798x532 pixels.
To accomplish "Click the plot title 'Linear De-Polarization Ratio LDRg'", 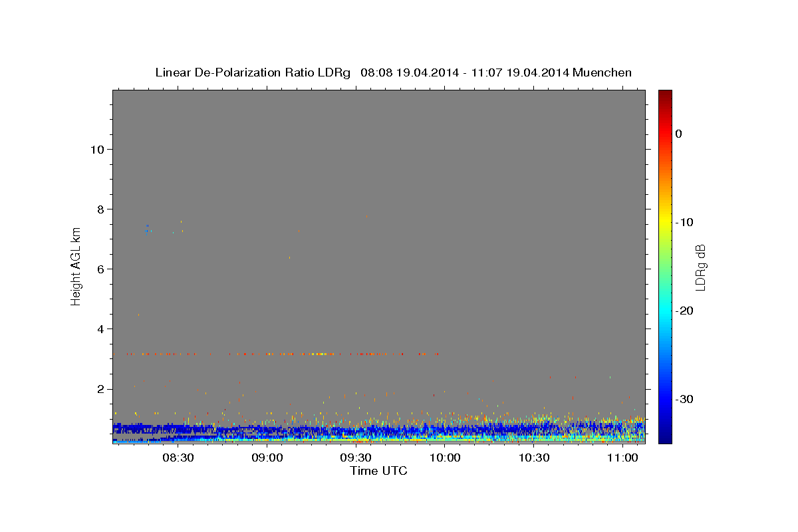I will (253, 72).
